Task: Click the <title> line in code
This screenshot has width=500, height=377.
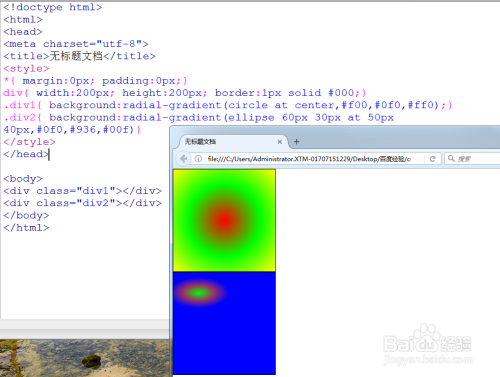Action: pos(79,56)
